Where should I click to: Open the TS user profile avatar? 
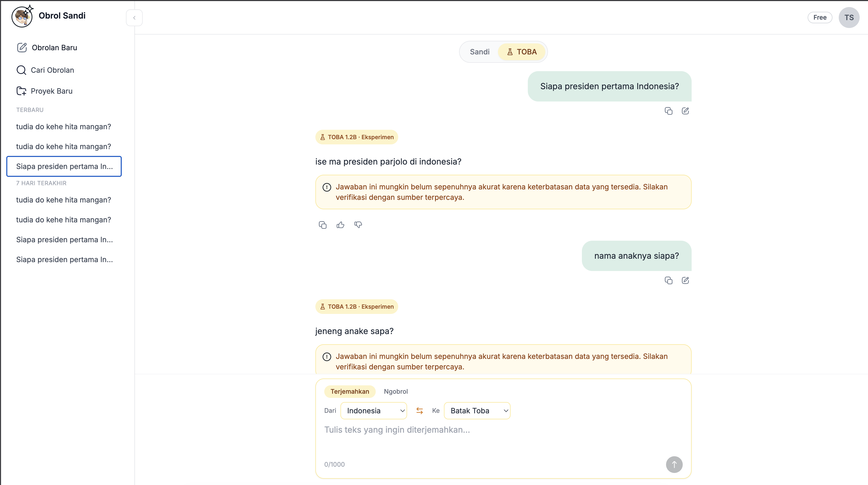(849, 18)
